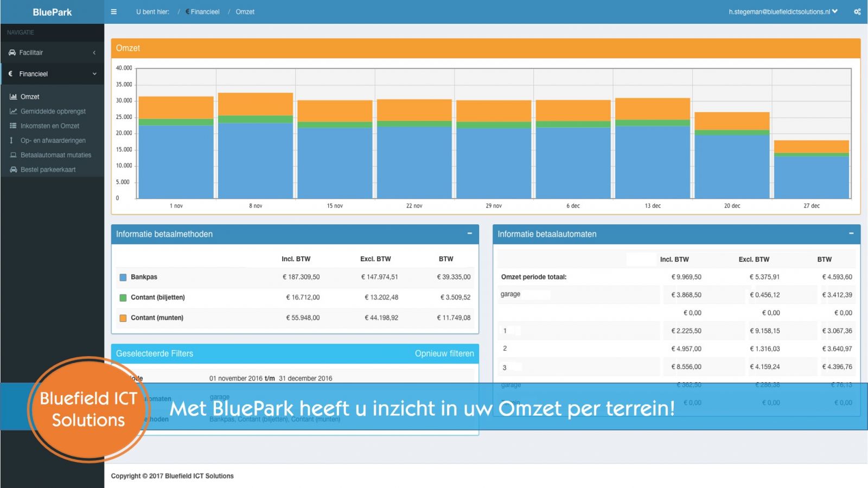Click Opnieuw filteren link
The height and width of the screenshot is (488, 868).
point(444,353)
